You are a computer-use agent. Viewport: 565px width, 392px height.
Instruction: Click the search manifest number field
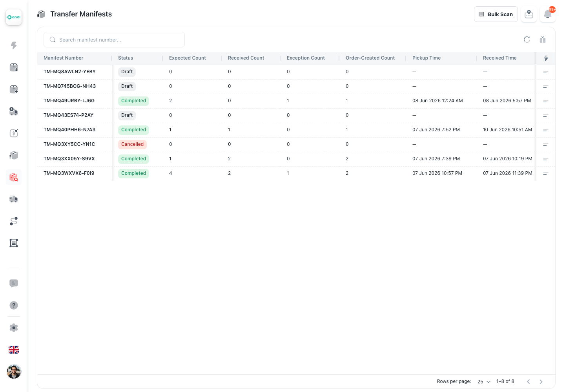pos(114,40)
